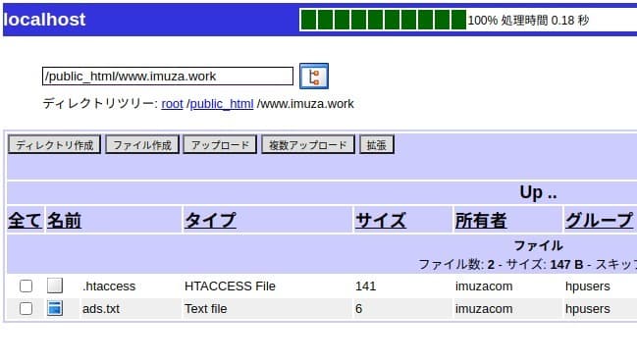The width and height of the screenshot is (637, 364).
Task: Click group hpusers in .htaccess row
Action: point(588,286)
